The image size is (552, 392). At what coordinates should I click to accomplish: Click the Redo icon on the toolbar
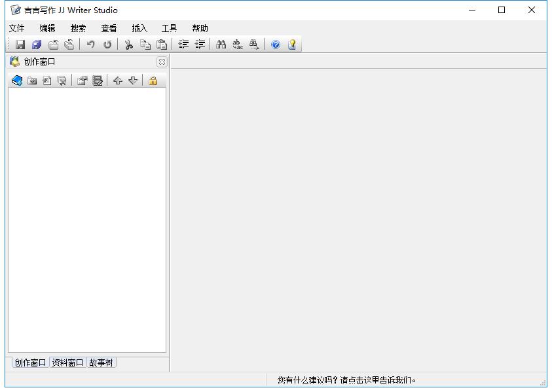click(107, 44)
